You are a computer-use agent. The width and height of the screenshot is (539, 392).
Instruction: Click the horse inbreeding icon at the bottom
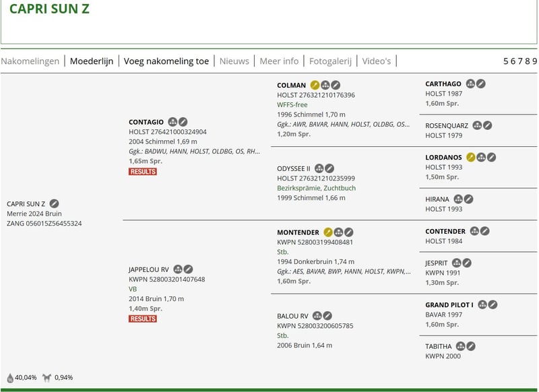tap(47, 378)
